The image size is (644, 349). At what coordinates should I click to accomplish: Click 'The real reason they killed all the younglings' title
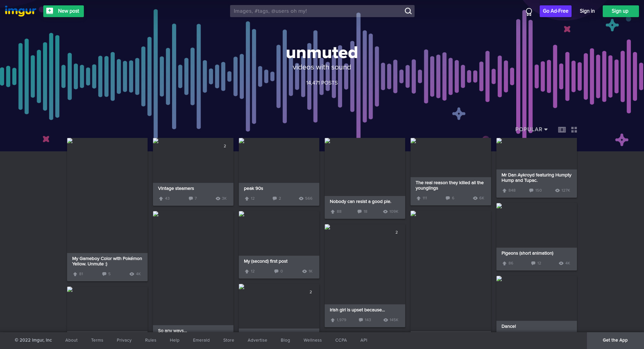click(x=449, y=186)
